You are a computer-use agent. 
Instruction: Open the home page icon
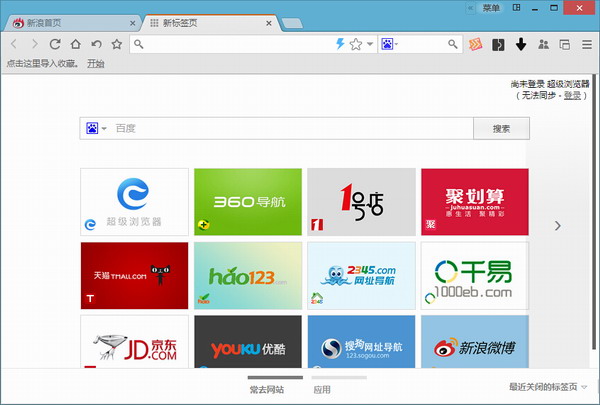click(x=75, y=44)
